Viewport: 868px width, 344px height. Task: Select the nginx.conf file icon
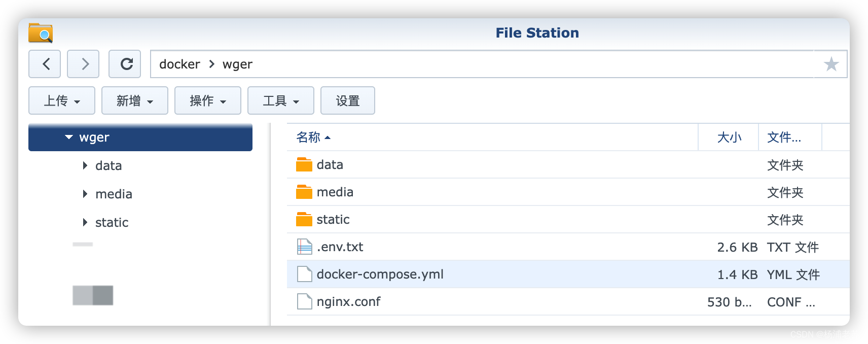pyautogui.click(x=304, y=301)
